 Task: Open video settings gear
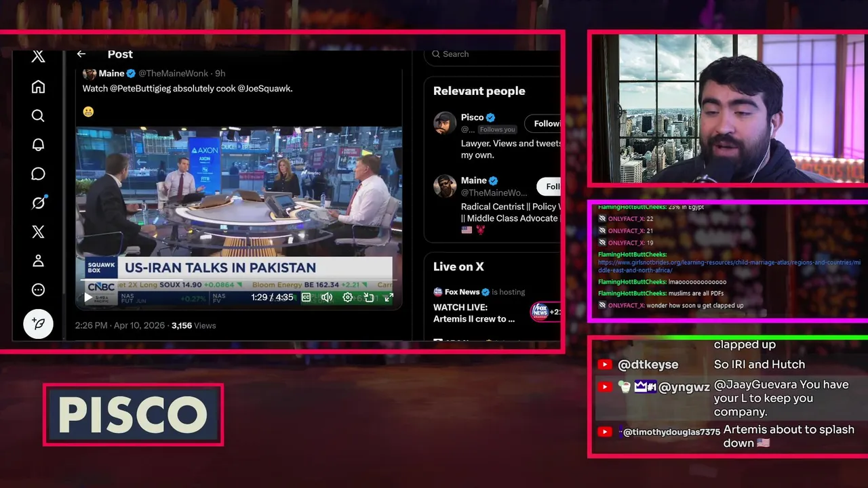[x=348, y=297]
